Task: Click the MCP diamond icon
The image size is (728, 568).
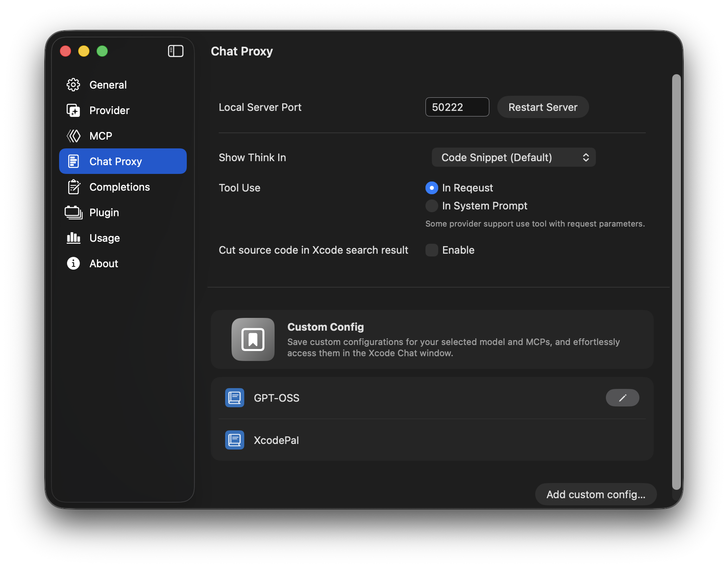Action: [x=73, y=136]
